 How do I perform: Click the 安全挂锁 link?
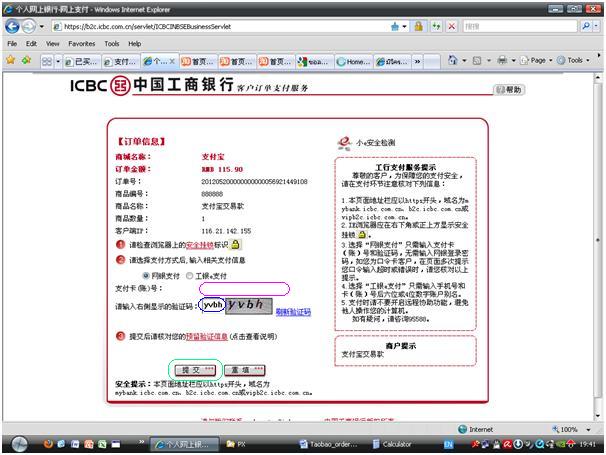tap(199, 245)
